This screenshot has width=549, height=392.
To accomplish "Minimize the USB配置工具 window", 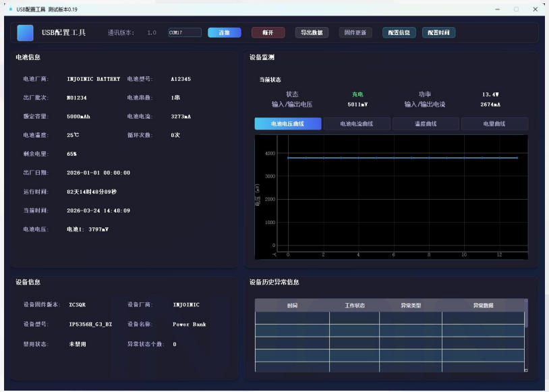I will click(x=498, y=9).
